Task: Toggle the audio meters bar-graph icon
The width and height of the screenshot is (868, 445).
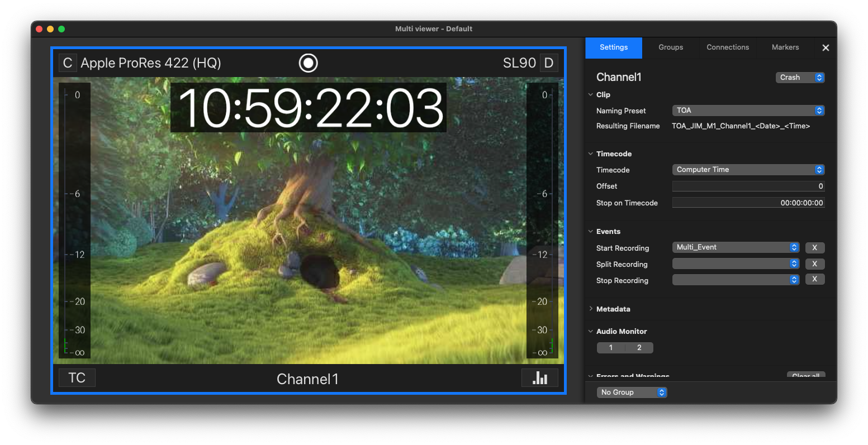Action: [540, 378]
